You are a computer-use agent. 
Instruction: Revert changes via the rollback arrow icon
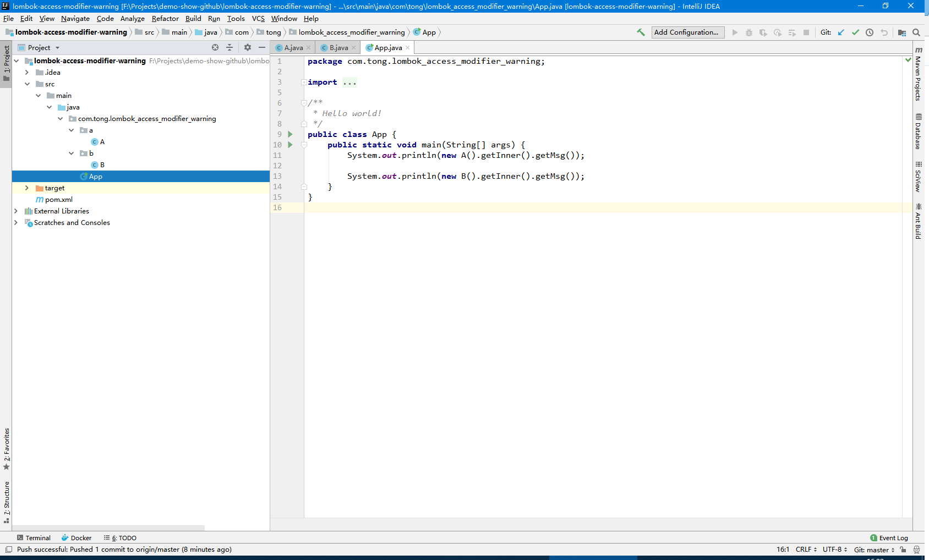pyautogui.click(x=884, y=32)
